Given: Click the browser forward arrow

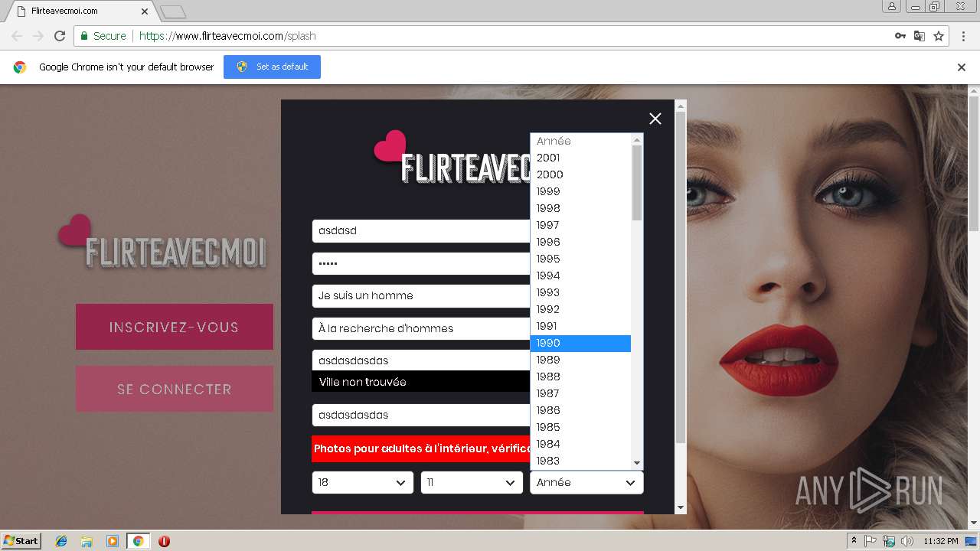Looking at the screenshot, I should (38, 36).
